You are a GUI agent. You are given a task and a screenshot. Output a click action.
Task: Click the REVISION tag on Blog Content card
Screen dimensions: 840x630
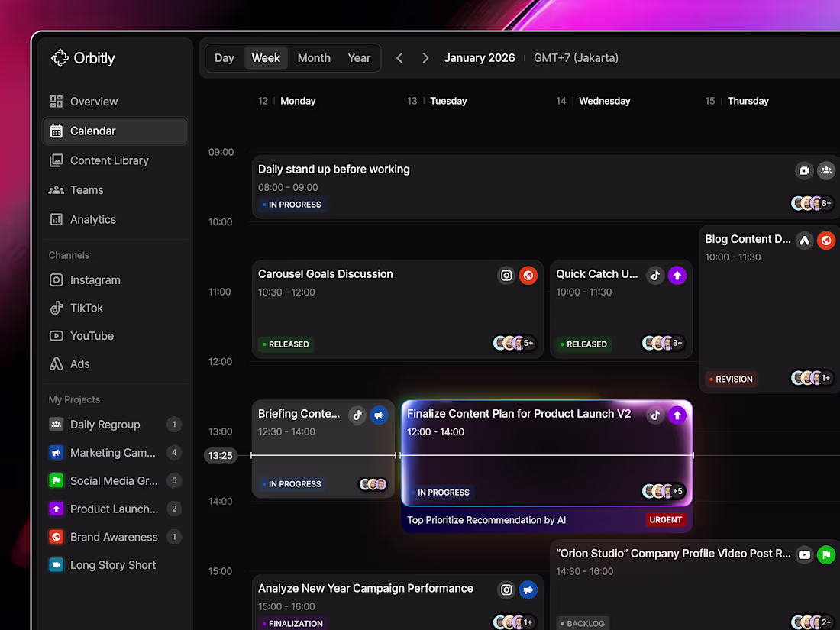point(732,379)
